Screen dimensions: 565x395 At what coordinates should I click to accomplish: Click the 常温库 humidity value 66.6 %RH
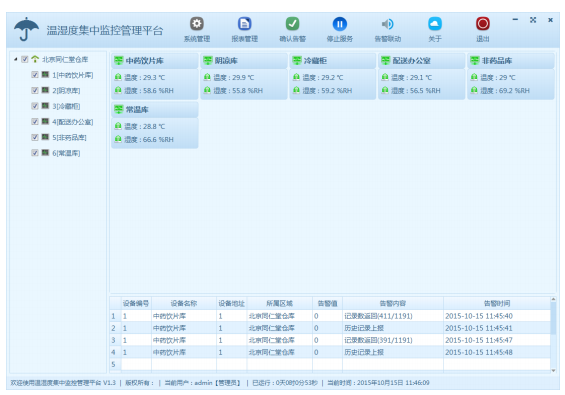(x=158, y=139)
